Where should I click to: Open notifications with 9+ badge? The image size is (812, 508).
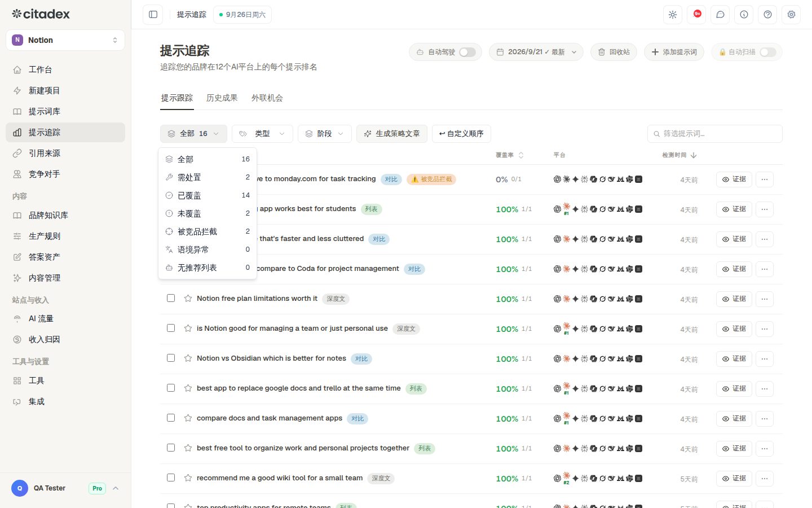point(696,15)
